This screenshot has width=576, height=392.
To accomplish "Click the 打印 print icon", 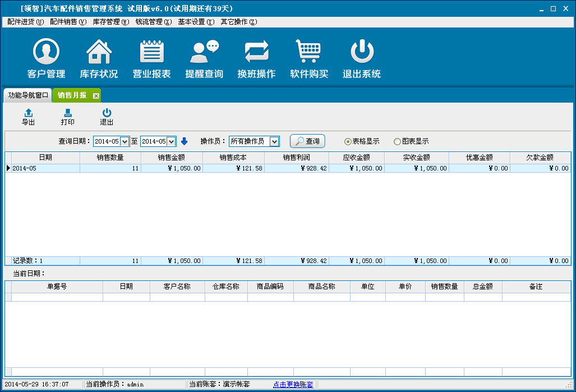I will (67, 113).
